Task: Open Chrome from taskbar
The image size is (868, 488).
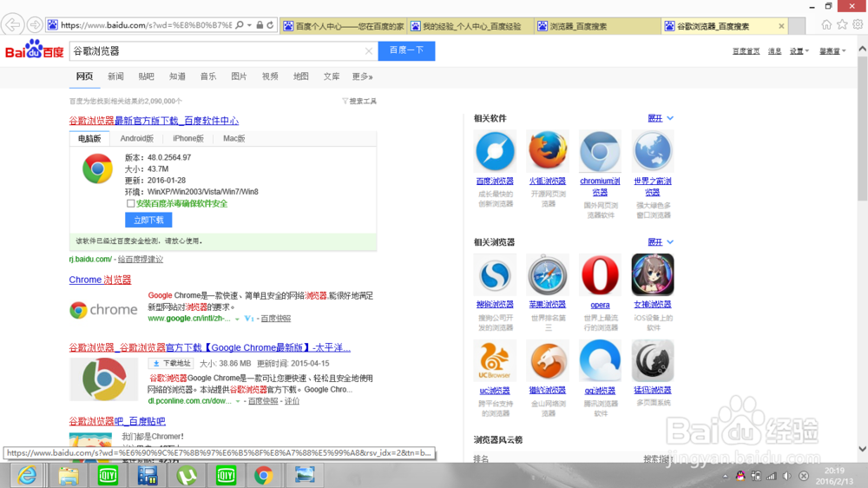Action: pyautogui.click(x=264, y=475)
